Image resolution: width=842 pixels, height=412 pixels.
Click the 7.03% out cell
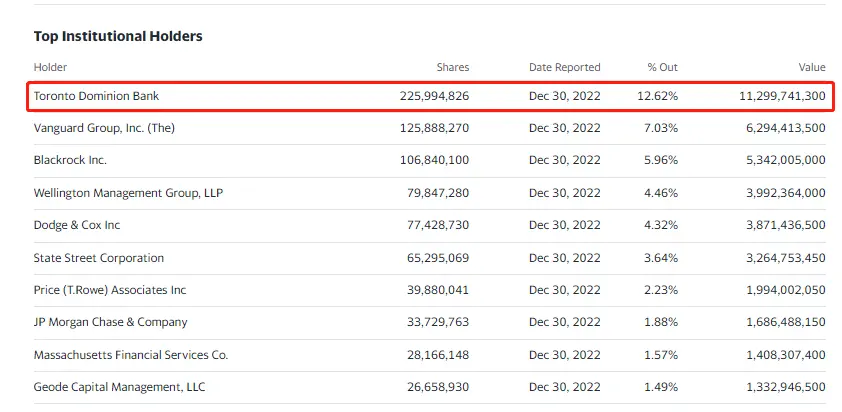click(x=661, y=128)
